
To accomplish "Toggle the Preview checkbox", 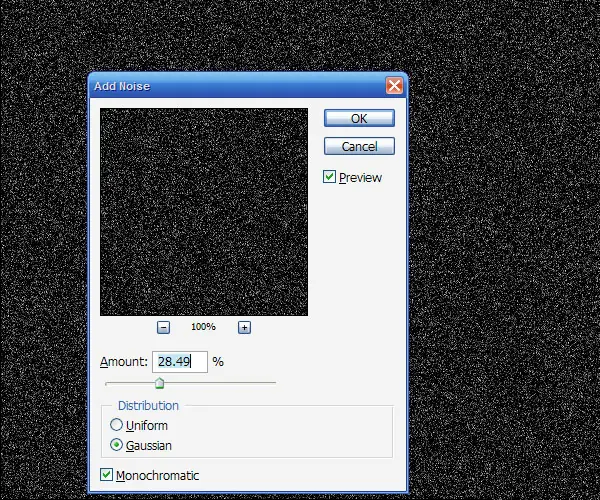I will click(329, 177).
